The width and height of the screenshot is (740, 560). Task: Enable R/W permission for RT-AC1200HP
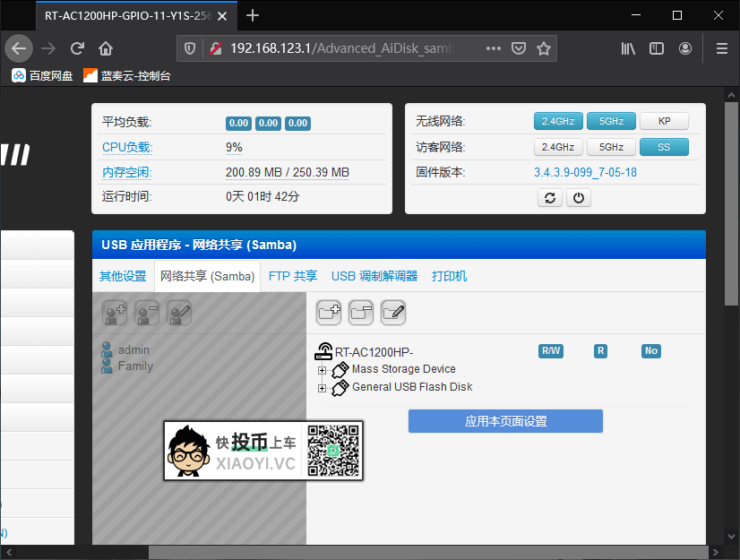550,350
